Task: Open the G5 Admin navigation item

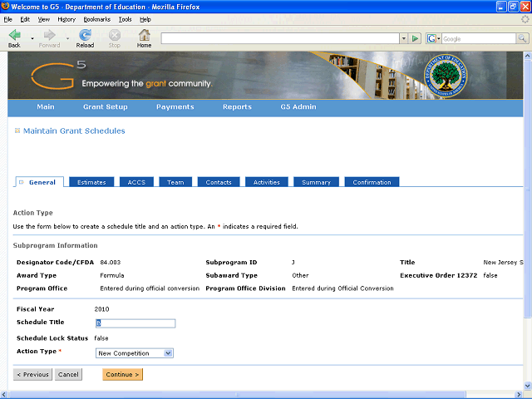Action: tap(298, 107)
